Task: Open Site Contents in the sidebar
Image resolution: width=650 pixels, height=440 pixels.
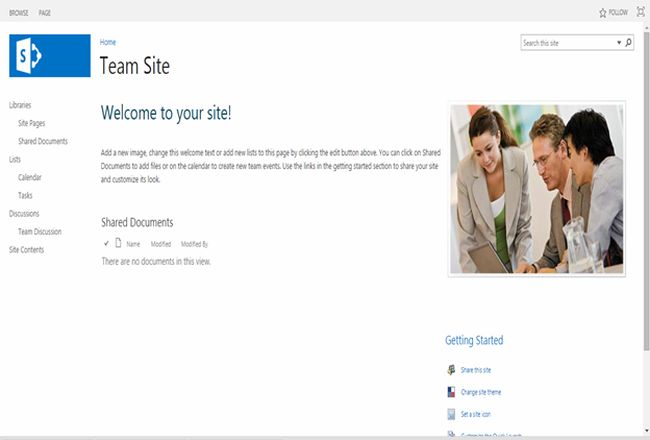Action: tap(26, 250)
